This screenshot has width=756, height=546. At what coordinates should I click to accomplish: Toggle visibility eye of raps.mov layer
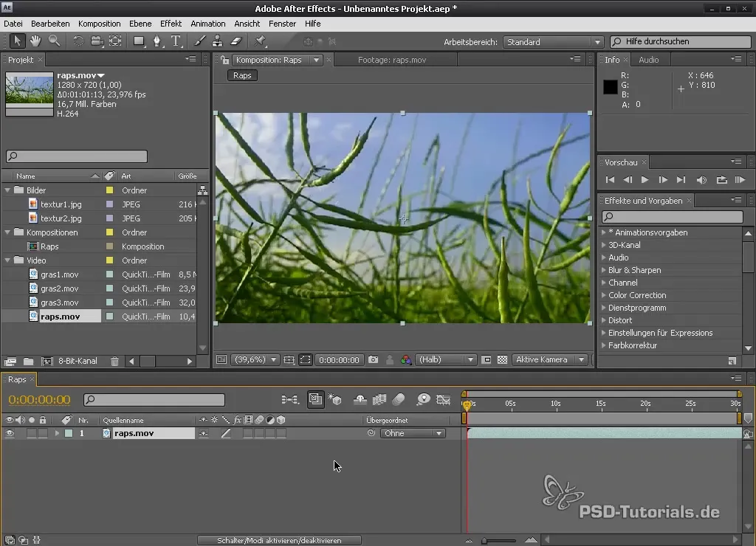tap(9, 433)
